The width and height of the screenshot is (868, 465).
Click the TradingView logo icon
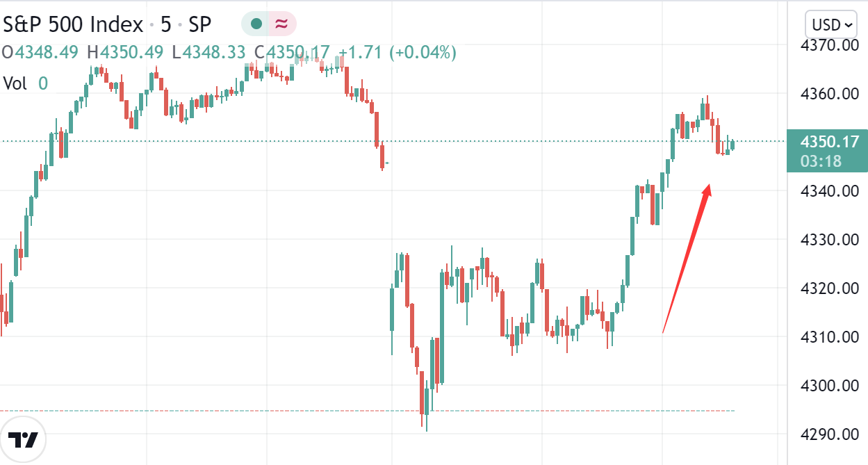point(24,439)
